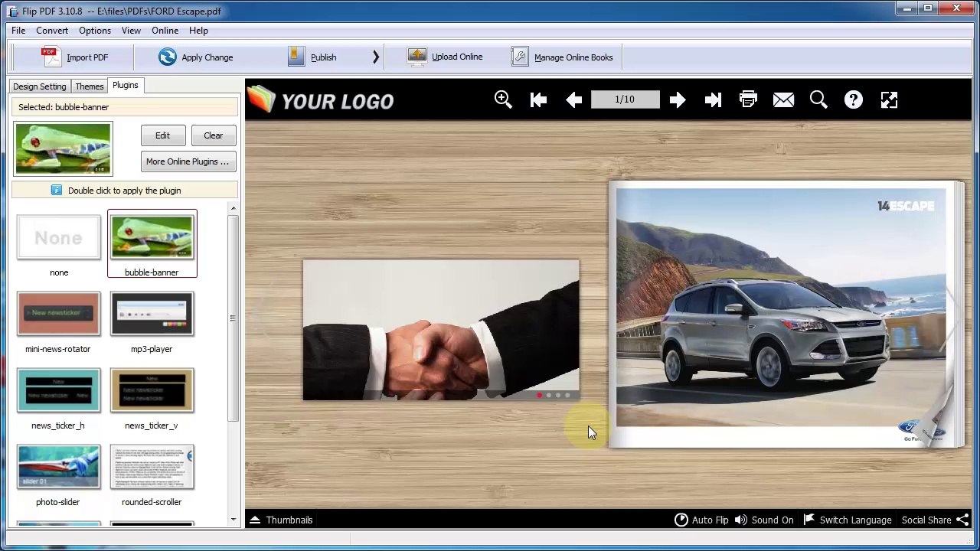This screenshot has width=980, height=551.
Task: Open the Help menu
Action: (198, 31)
